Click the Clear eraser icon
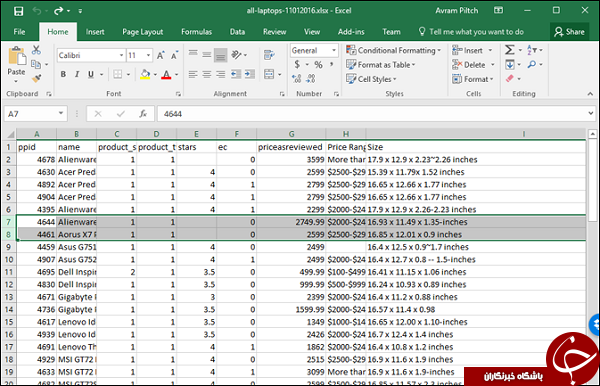The height and width of the screenshot is (386, 600). tap(510, 78)
